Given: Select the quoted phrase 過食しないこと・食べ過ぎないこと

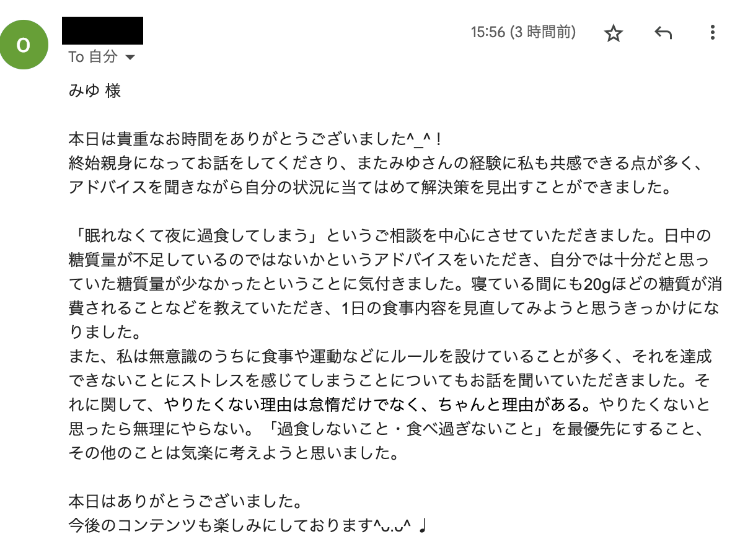Looking at the screenshot, I should 405,429.
